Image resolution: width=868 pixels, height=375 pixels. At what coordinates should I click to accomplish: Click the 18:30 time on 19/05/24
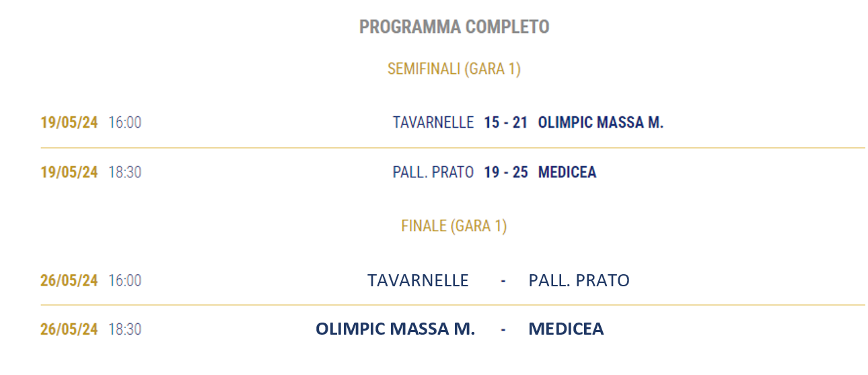[125, 173]
